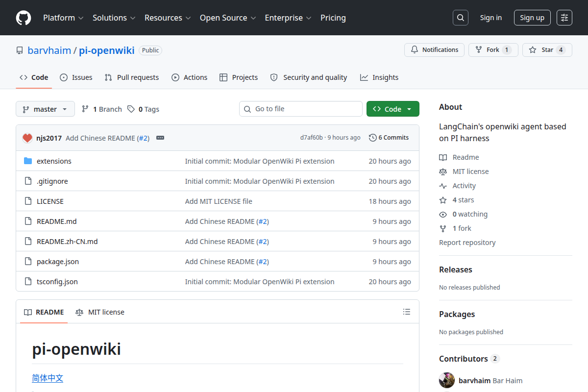Viewport: 588px width, 392px height.
Task: Open the 简体中文 link
Action: click(48, 378)
